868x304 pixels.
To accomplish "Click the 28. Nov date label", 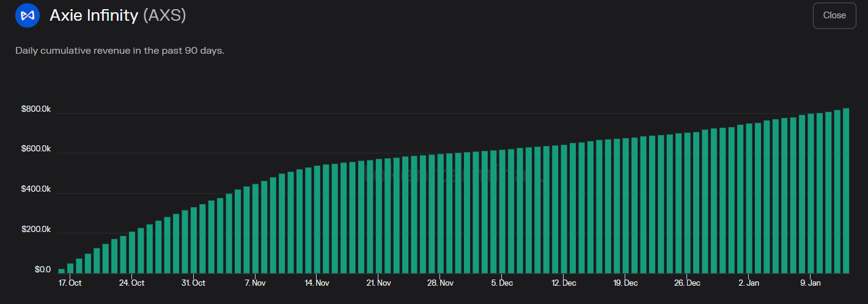I will click(x=440, y=283).
